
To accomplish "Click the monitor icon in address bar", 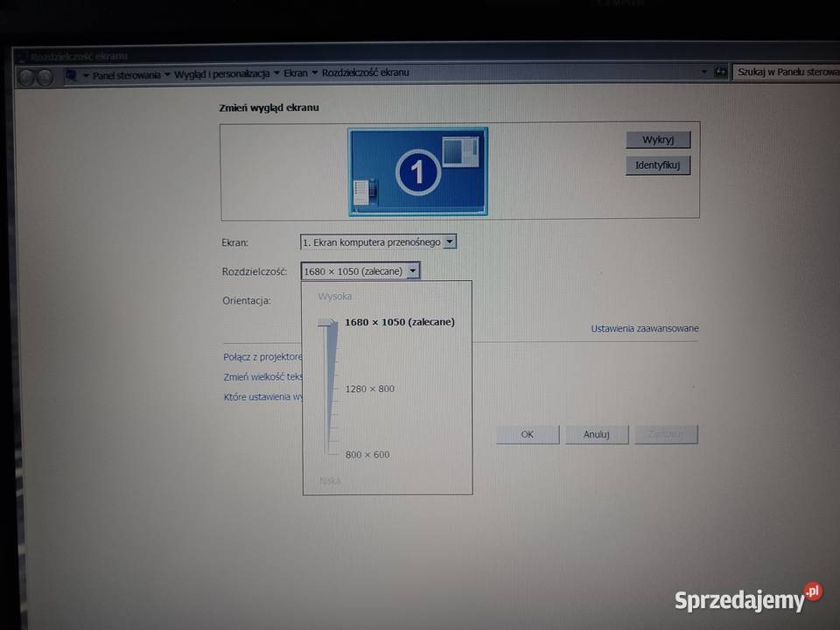I will [x=71, y=75].
